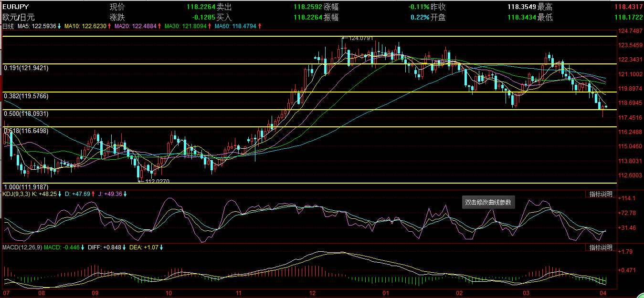The height and width of the screenshot is (298, 644).
Task: Jump to month 02 on the timeline
Action: 459,293
